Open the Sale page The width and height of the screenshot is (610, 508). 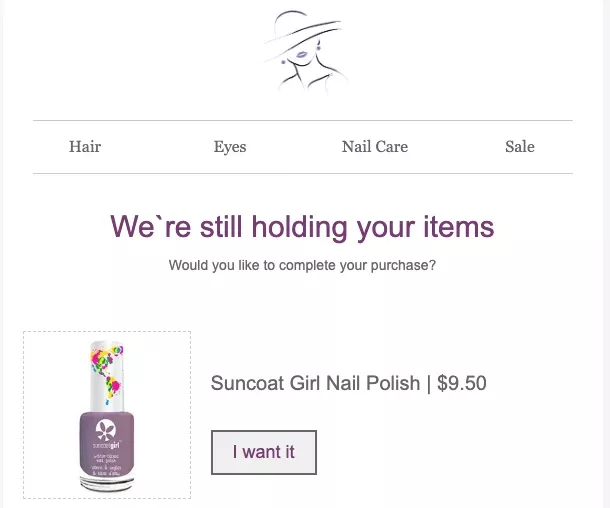pos(520,147)
